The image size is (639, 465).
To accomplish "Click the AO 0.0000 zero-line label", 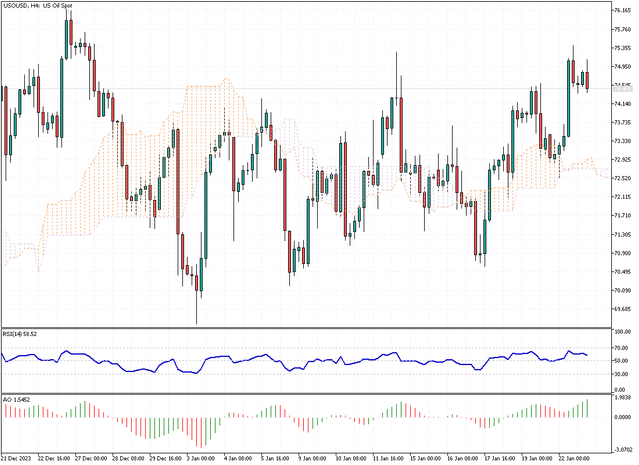I will [x=624, y=417].
